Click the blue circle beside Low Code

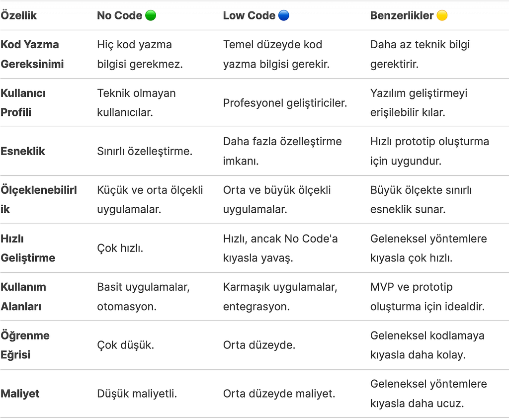point(284,15)
